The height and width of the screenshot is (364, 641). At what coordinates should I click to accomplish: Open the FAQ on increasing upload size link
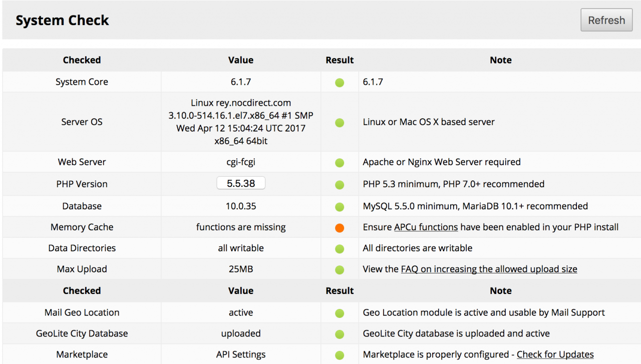click(489, 269)
